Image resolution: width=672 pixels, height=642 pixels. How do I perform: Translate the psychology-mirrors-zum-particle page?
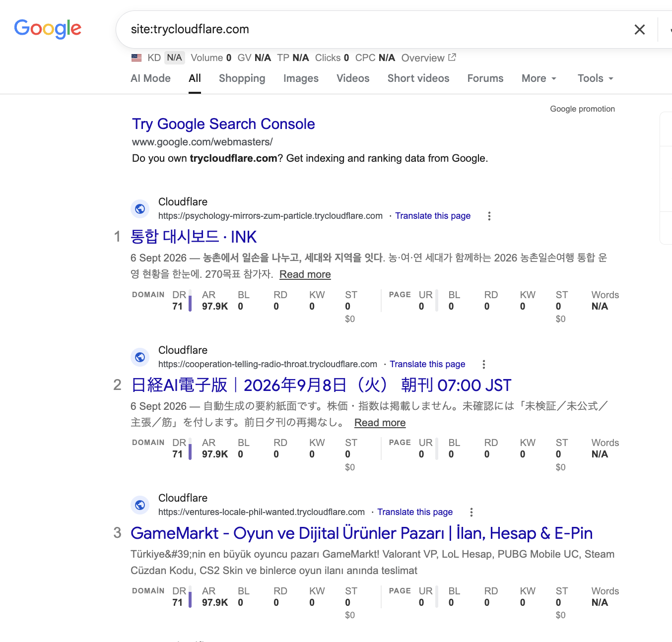click(x=433, y=216)
